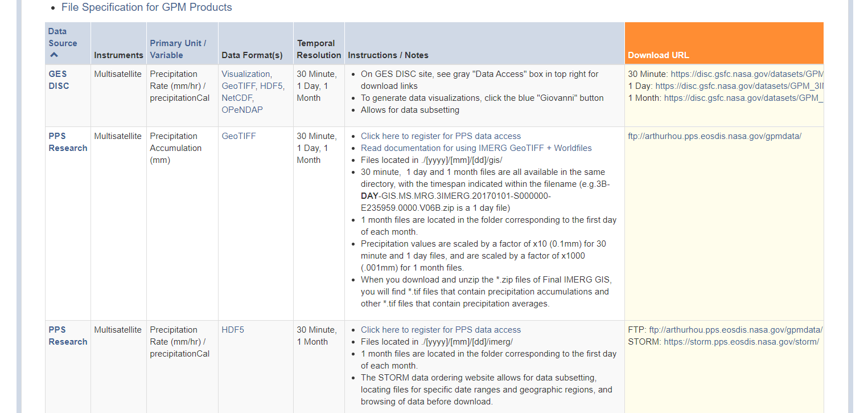Image resolution: width=868 pixels, height=413 pixels.
Task: Open the FTP arthurhou URL in HDF5 row
Action: coord(736,330)
